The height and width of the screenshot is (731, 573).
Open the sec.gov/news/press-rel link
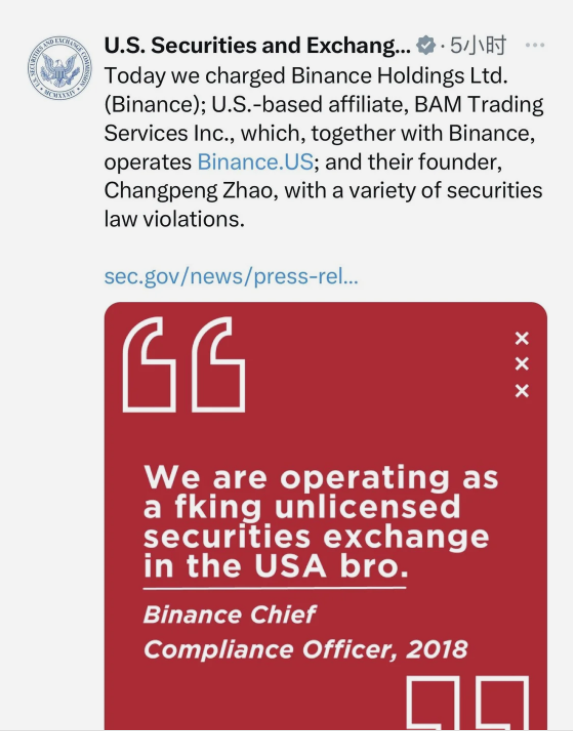pos(231,276)
